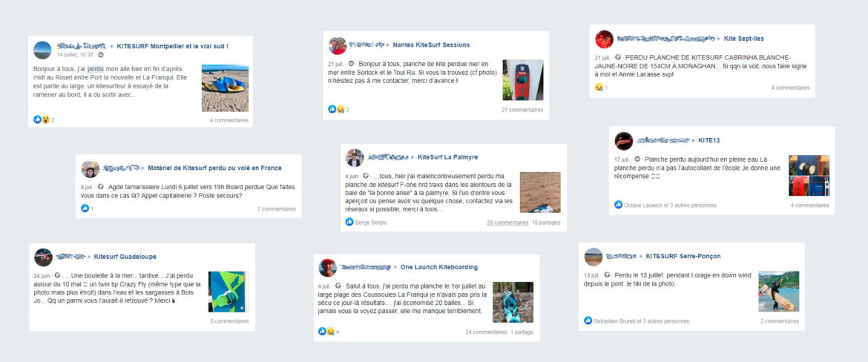Viewport: 868px width, 362px height.
Task: Click the like reaction on the Montpellier post
Action: (37, 119)
